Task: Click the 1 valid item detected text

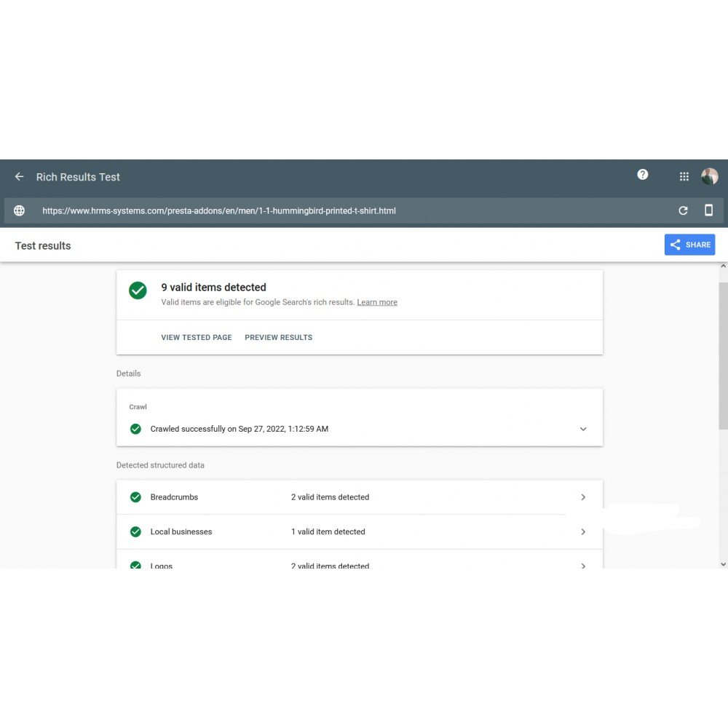Action: [328, 531]
